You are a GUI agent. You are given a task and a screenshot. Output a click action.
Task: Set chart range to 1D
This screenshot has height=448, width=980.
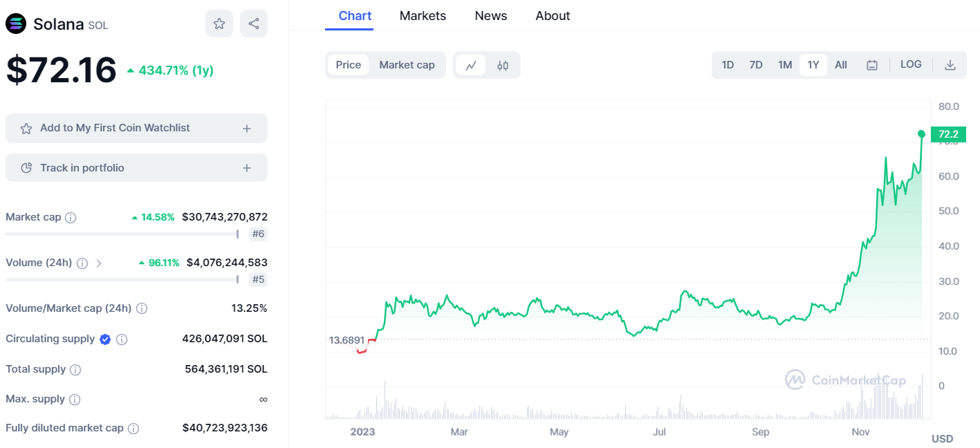click(x=728, y=65)
